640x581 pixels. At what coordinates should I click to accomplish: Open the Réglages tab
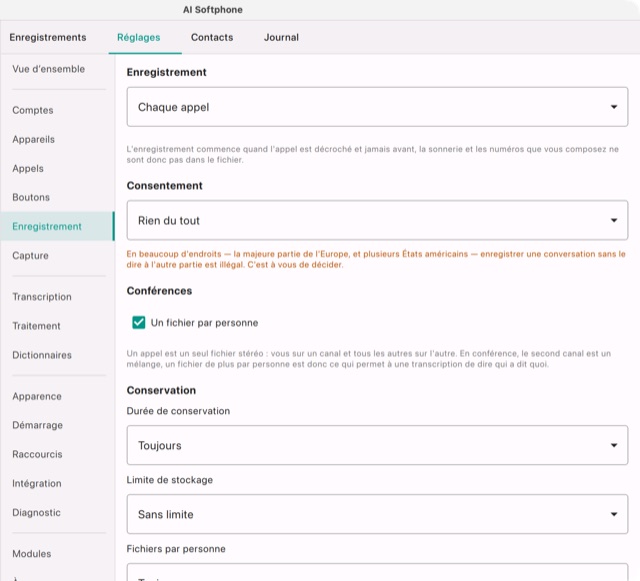coord(139,37)
